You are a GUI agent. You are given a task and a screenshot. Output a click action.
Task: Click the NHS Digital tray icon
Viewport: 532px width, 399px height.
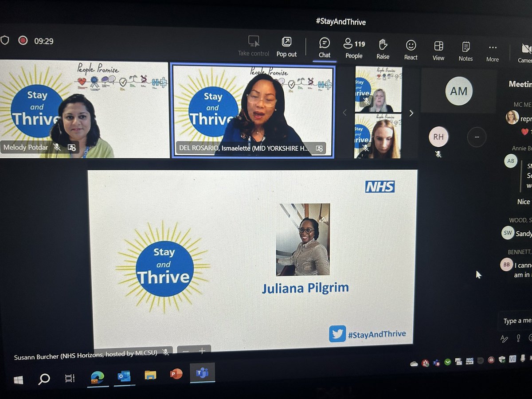(469, 361)
